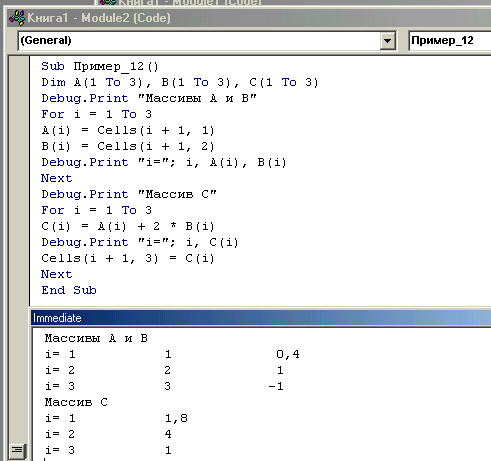This screenshot has width=491, height=461.
Task: Click the 'End Sub' line
Action: (69, 290)
